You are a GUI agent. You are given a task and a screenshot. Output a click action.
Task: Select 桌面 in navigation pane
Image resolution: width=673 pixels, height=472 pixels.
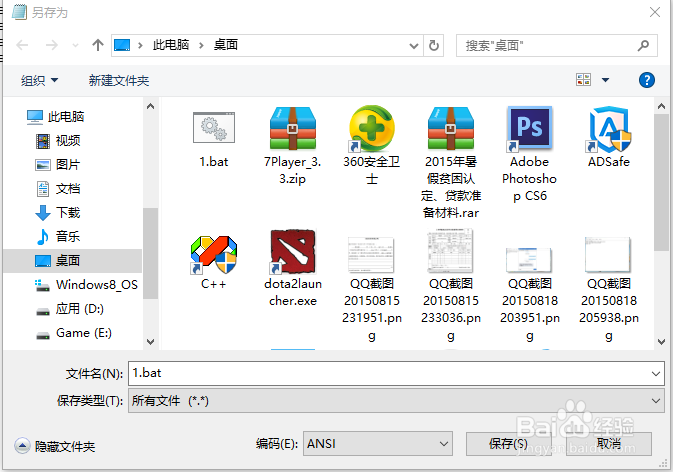(73, 260)
